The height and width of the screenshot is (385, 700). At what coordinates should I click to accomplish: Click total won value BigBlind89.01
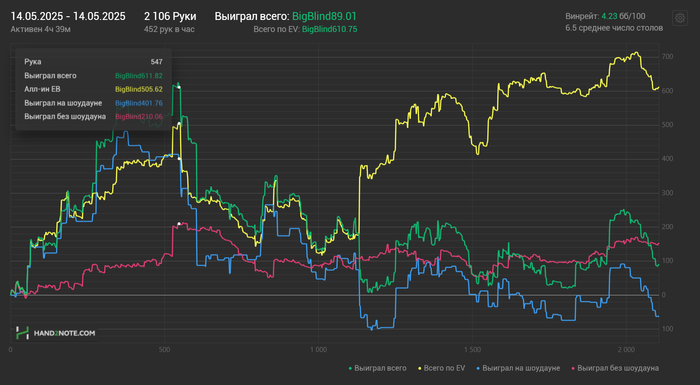tap(325, 17)
